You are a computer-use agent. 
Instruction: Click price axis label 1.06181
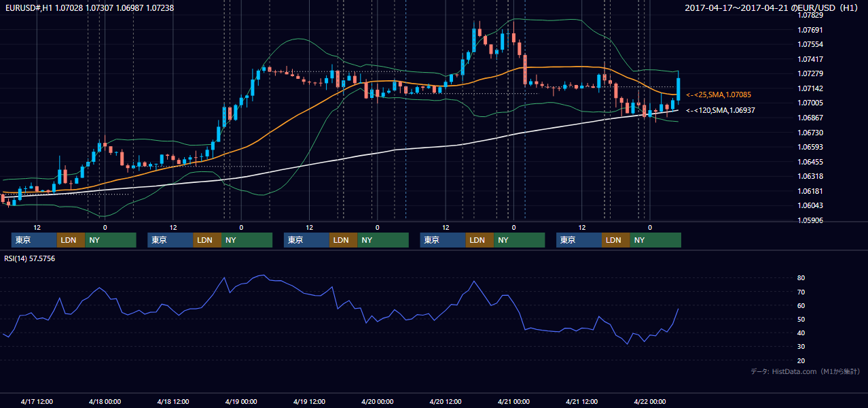point(810,191)
